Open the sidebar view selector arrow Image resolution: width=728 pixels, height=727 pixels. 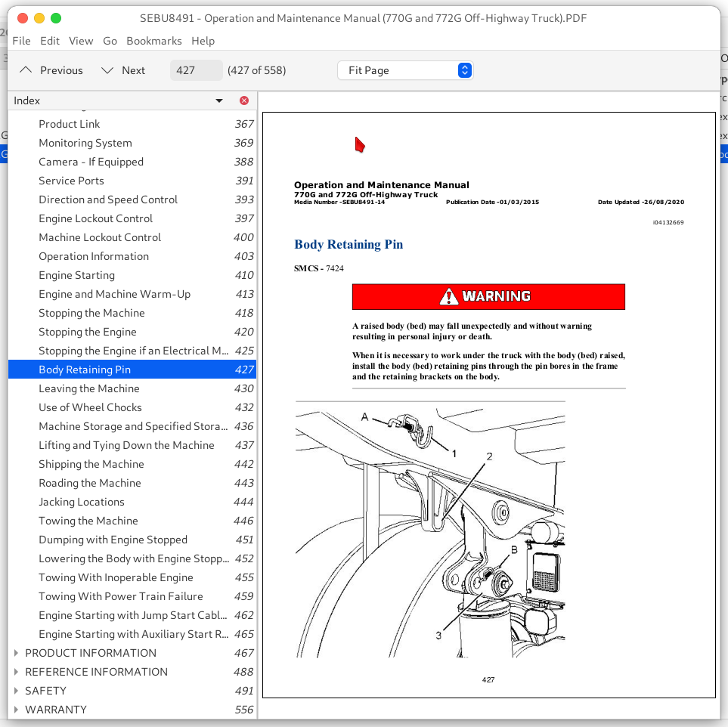(x=218, y=100)
